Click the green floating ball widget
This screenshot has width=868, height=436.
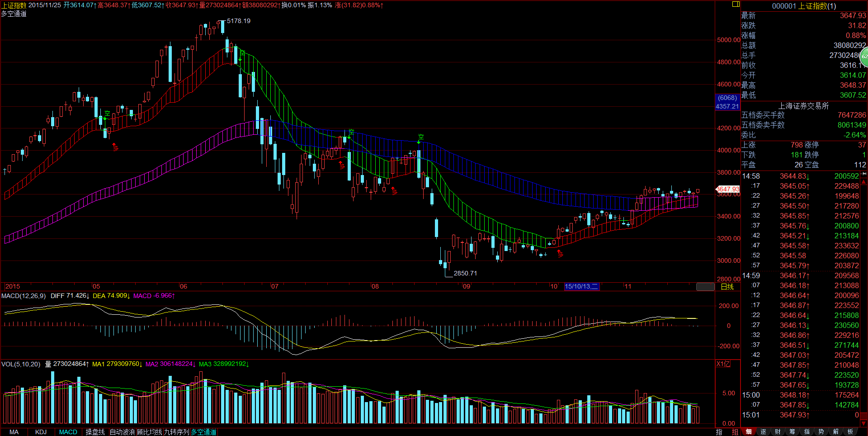click(864, 57)
